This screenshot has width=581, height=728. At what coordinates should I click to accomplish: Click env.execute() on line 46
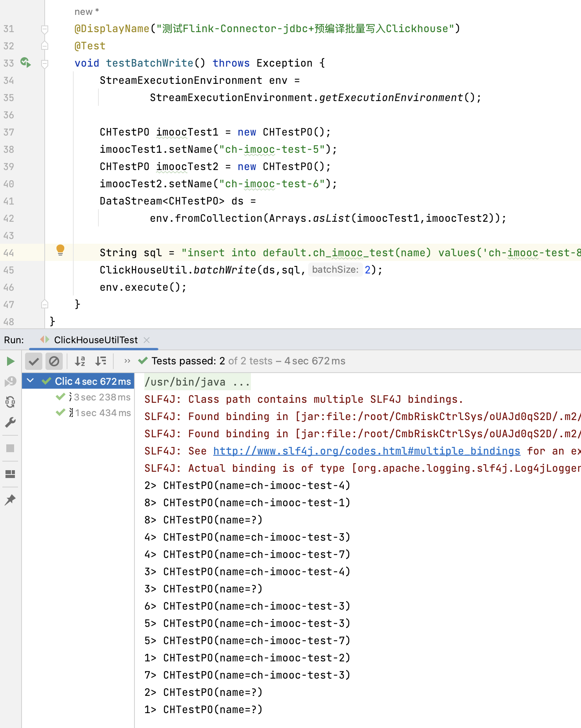click(x=143, y=287)
